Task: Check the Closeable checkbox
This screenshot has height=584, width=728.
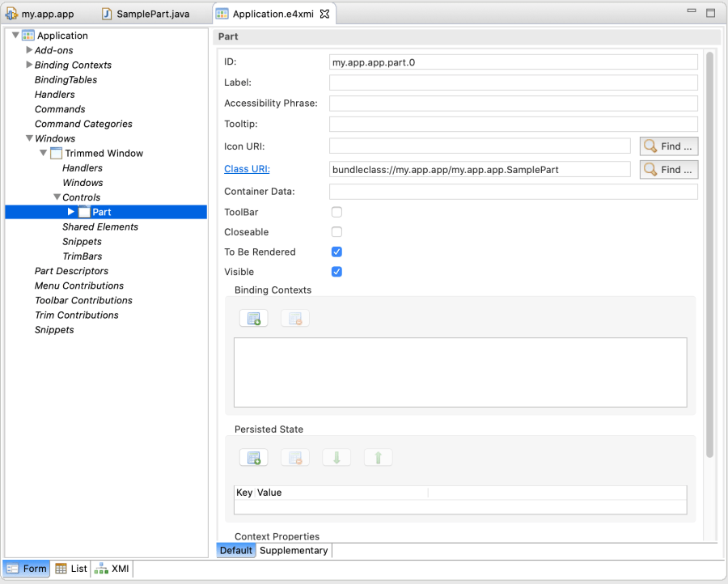Action: pyautogui.click(x=336, y=232)
